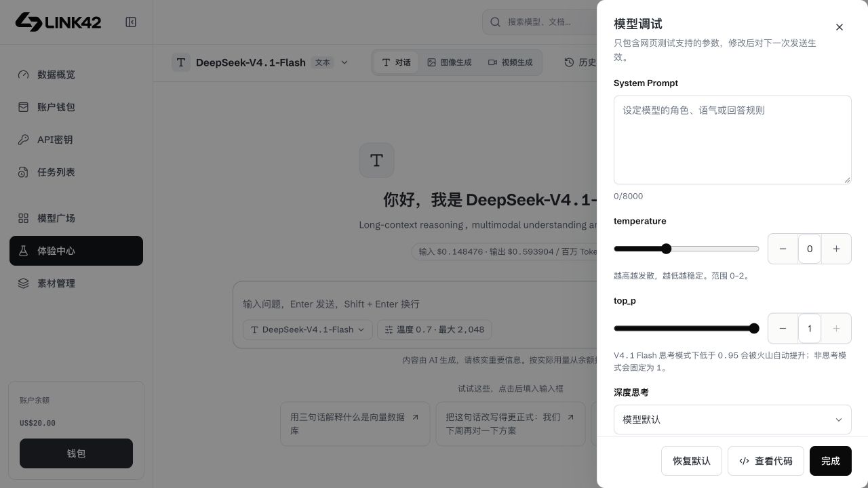The width and height of the screenshot is (868, 488).
Task: Open 体验中心 flask icon
Action: click(x=23, y=251)
